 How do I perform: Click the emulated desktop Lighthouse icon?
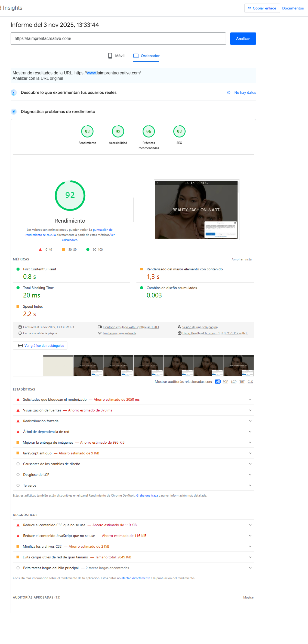(x=100, y=327)
